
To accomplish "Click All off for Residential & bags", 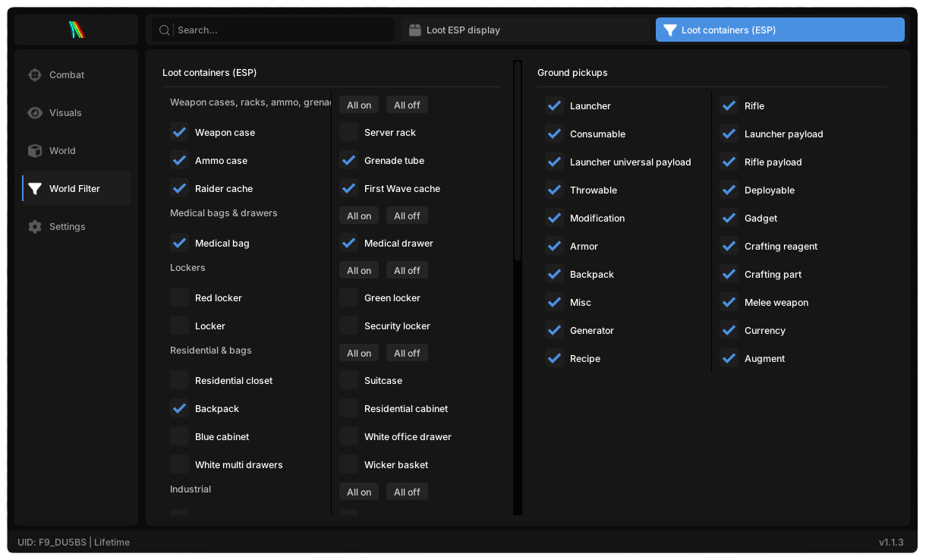I will tap(407, 353).
